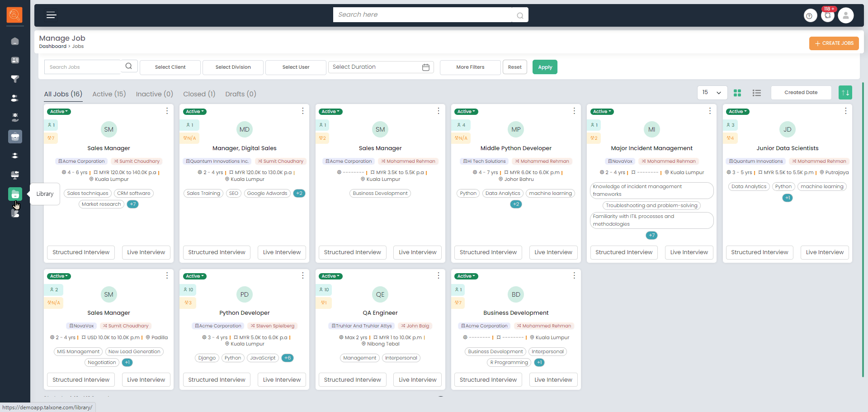Click the Create Jobs button

(x=834, y=43)
